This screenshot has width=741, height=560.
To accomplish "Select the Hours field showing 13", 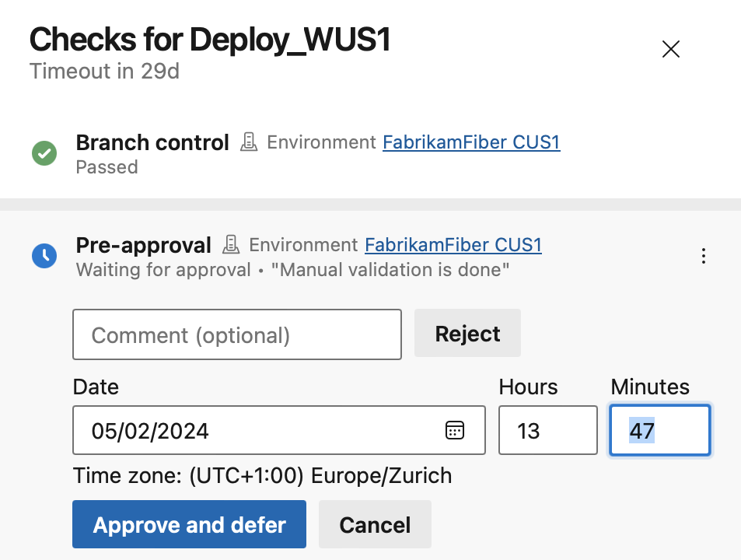I will pyautogui.click(x=547, y=430).
